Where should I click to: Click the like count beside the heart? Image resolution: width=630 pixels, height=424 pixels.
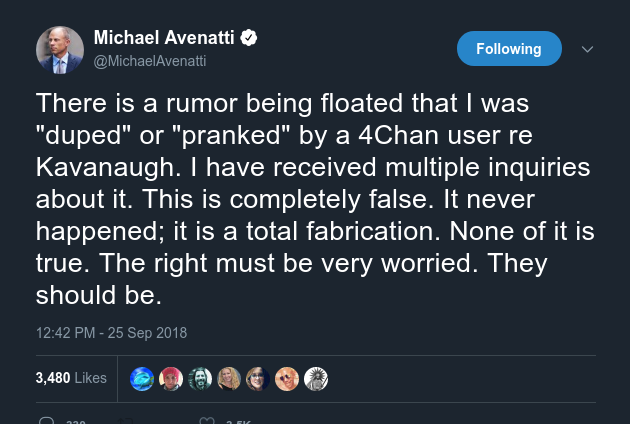(238, 422)
